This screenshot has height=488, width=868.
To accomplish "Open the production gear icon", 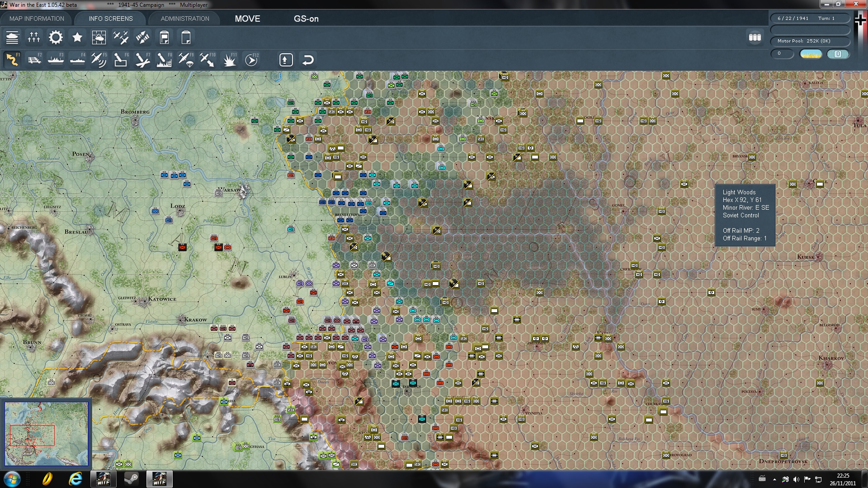I will pos(56,38).
